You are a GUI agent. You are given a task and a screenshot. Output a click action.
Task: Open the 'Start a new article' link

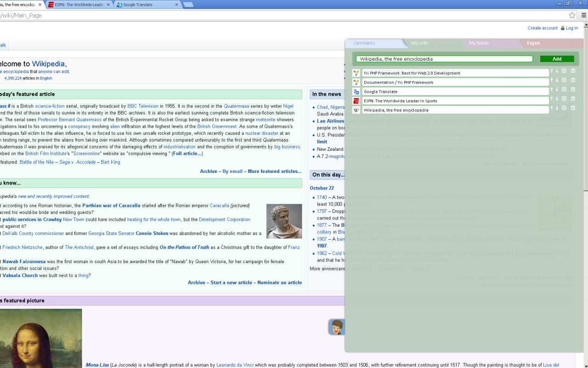click(x=231, y=282)
